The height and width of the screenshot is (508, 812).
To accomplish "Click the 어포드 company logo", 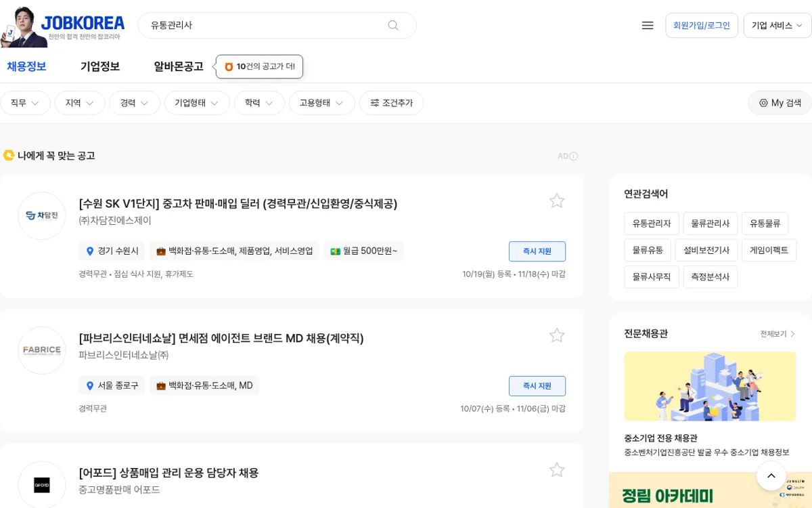I will [42, 485].
